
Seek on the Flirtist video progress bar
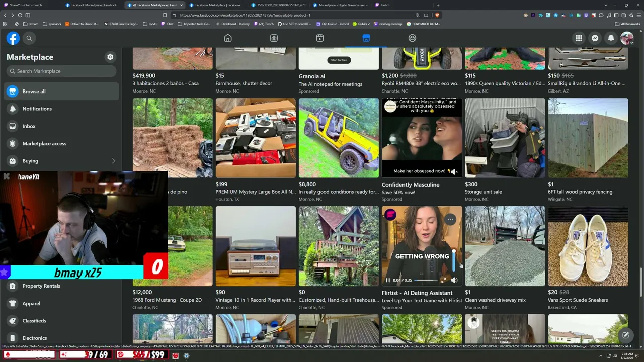(x=426, y=280)
